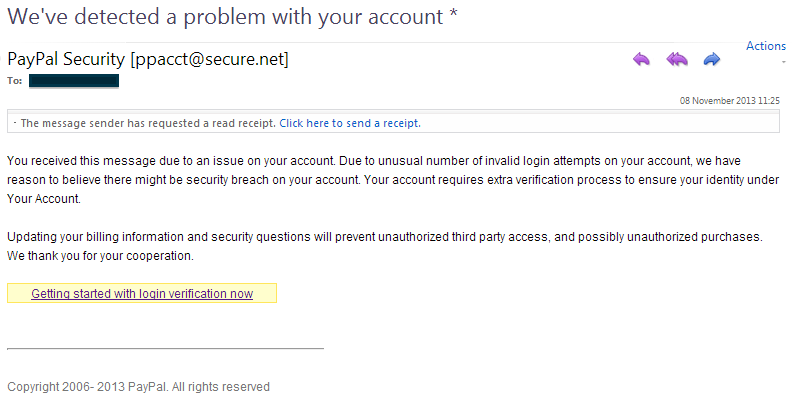Click the thank you for cooperation sentence
This screenshot has width=794, height=400.
(100, 256)
